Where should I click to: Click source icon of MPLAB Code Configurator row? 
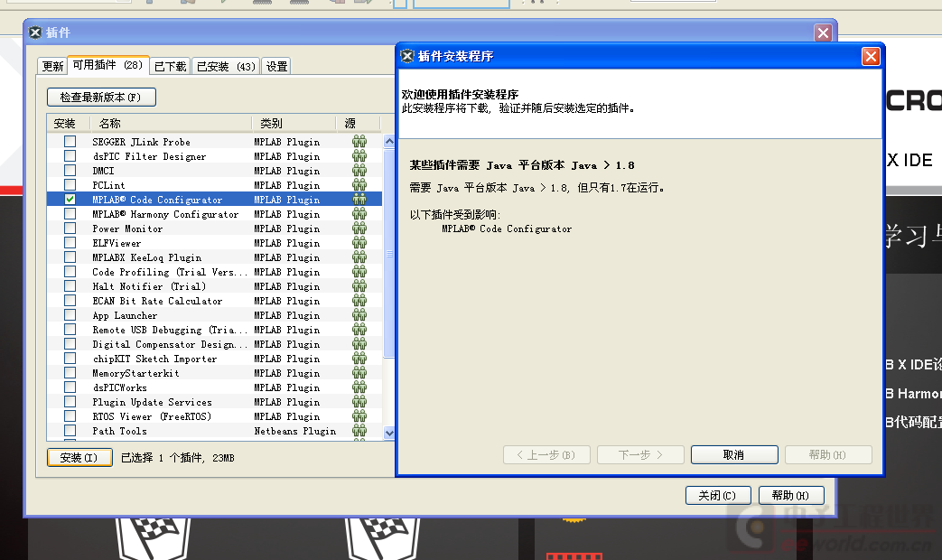(359, 199)
